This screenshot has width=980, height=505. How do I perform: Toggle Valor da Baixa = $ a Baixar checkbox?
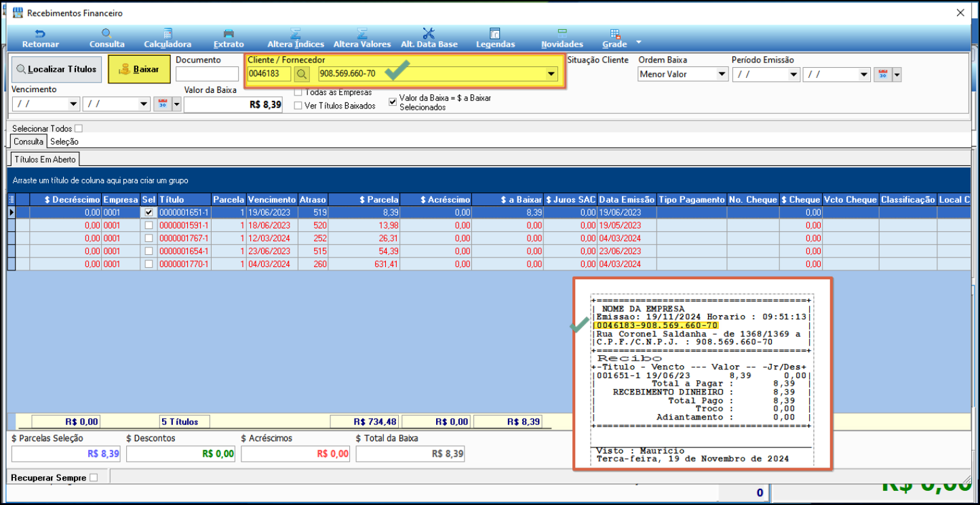point(393,102)
